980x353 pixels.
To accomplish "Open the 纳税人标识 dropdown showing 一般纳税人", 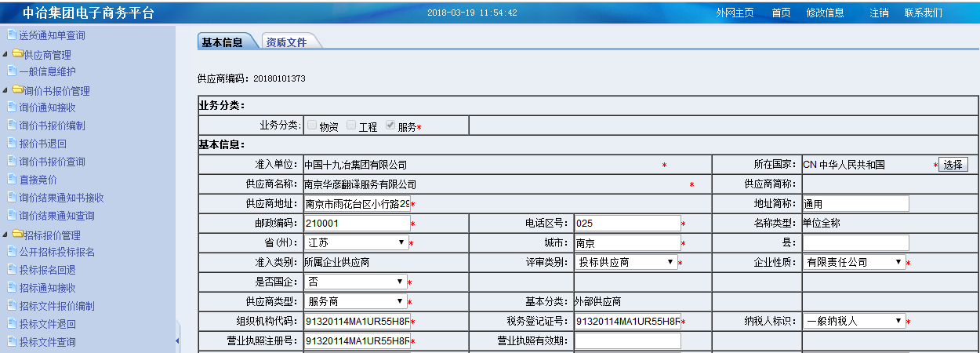I will tap(855, 321).
